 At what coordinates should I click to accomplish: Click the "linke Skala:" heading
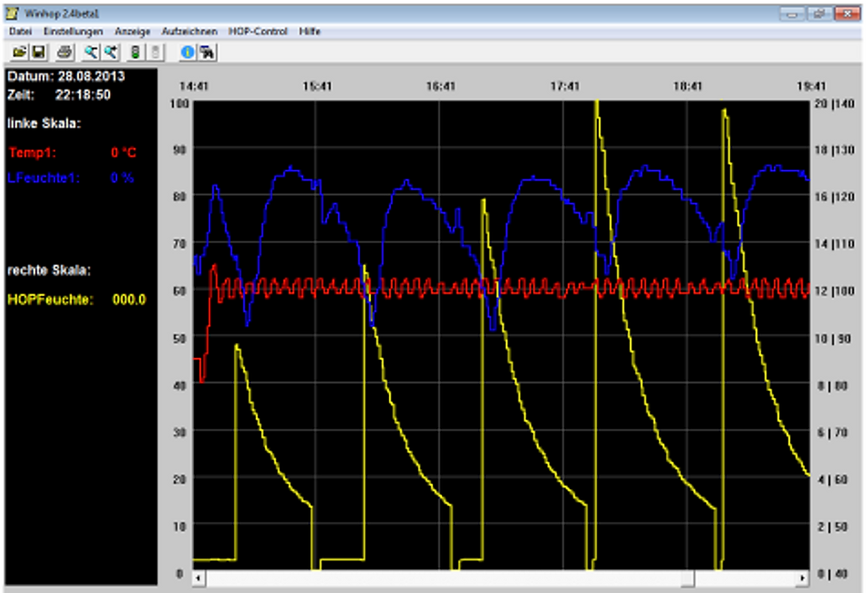click(43, 123)
